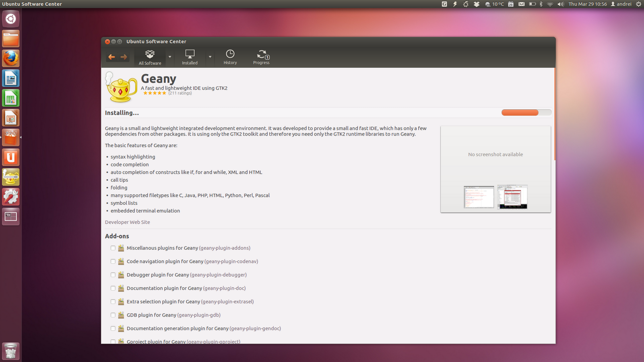Viewport: 644px width, 362px height.
Task: Enable GDB plugin for Geany
Action: coord(113,315)
